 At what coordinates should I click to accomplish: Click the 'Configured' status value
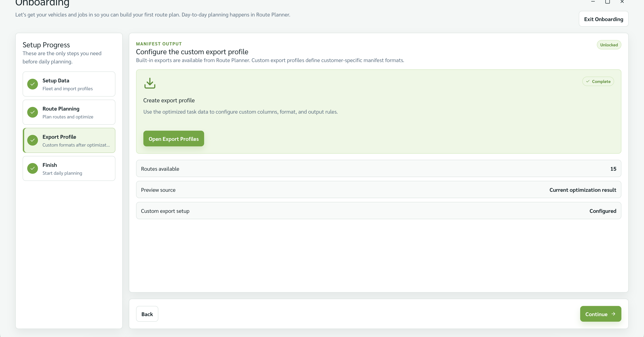click(603, 211)
